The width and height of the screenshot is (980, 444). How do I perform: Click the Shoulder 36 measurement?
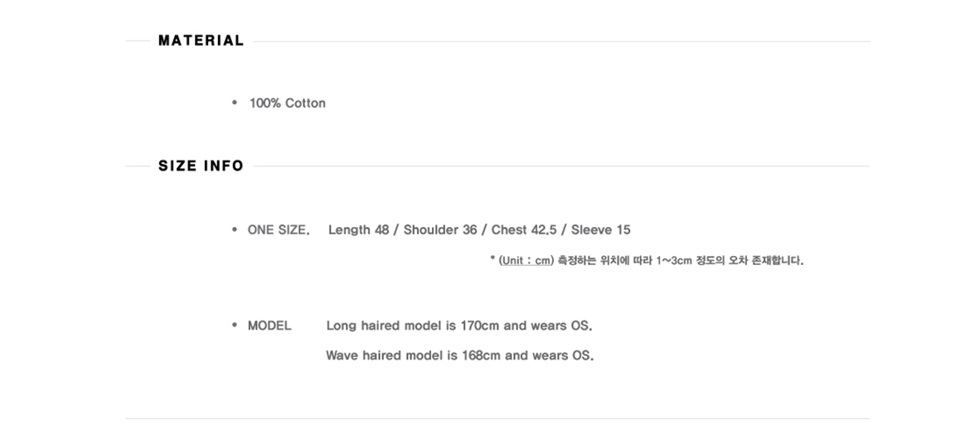coord(440,229)
